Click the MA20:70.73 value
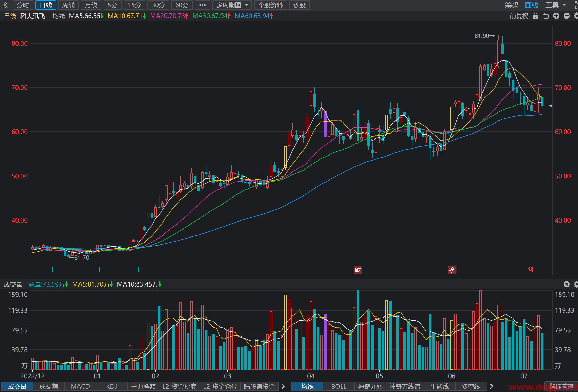The height and width of the screenshot is (392, 578). click(169, 16)
